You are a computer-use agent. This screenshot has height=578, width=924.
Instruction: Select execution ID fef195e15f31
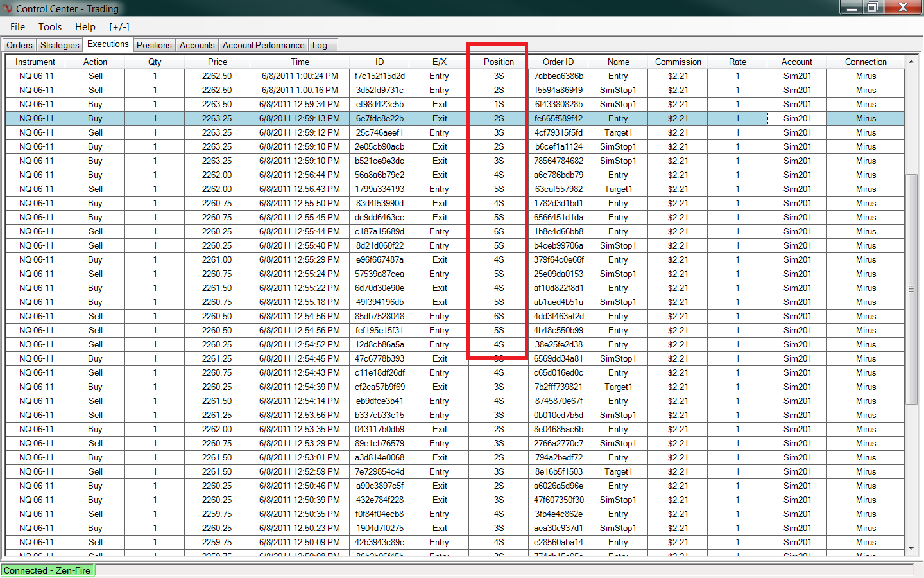(380, 330)
